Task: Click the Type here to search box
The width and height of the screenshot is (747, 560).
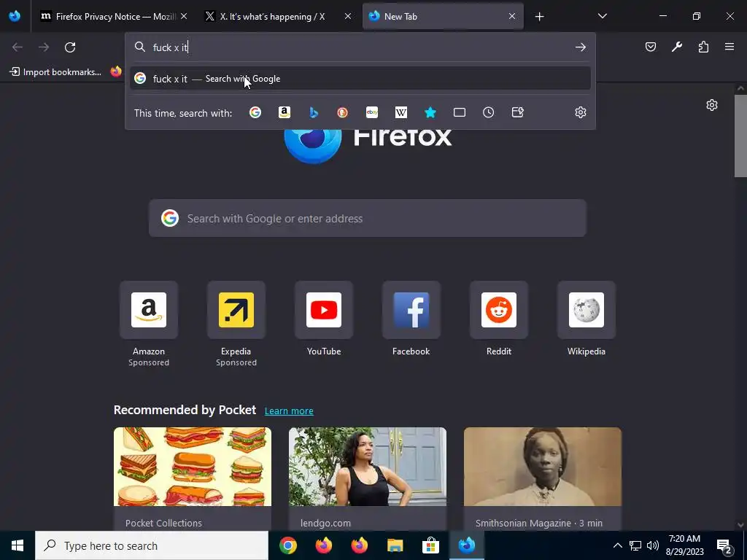Action: point(152,545)
